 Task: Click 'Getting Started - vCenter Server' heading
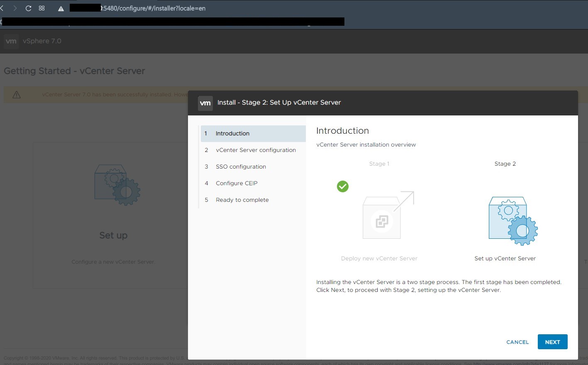click(x=74, y=71)
